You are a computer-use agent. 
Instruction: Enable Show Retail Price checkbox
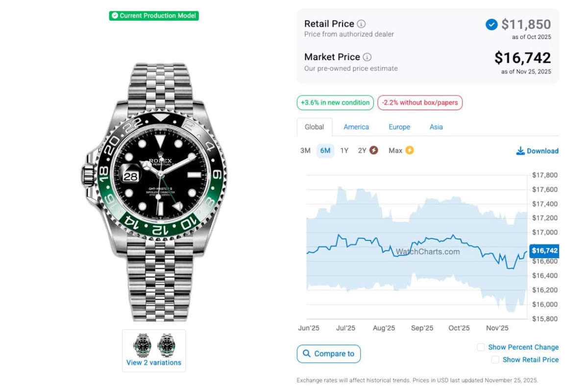click(495, 360)
